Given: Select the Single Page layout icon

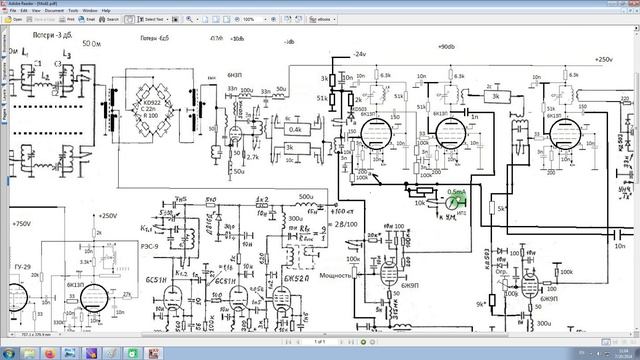Looking at the screenshot, I should click(606, 342).
